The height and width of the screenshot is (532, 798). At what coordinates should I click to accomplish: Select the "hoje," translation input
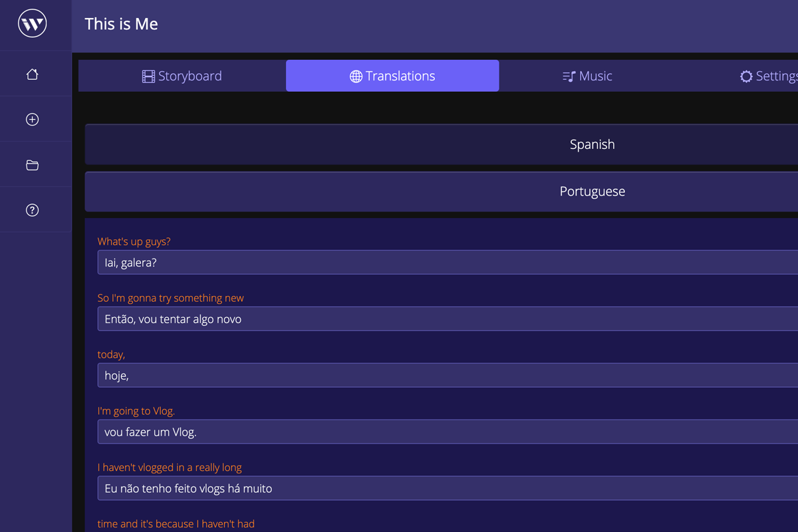(x=446, y=376)
